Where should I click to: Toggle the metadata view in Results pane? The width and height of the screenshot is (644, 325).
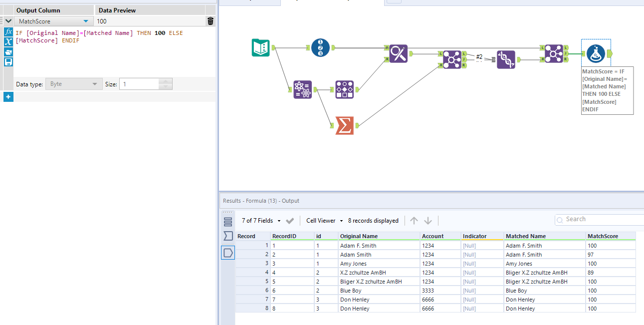[228, 237]
